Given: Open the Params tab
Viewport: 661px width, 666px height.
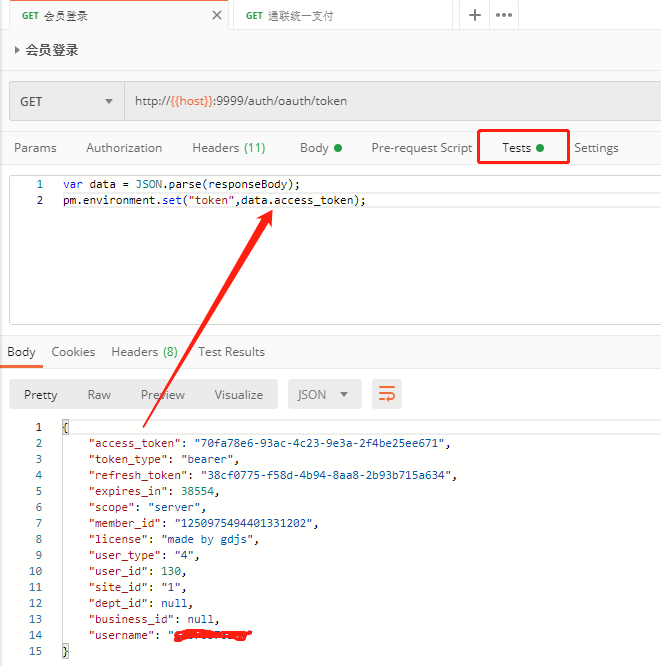Looking at the screenshot, I should click(x=35, y=148).
